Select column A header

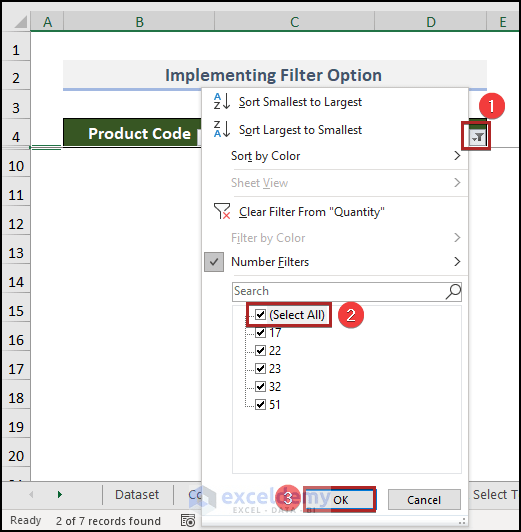(x=47, y=22)
